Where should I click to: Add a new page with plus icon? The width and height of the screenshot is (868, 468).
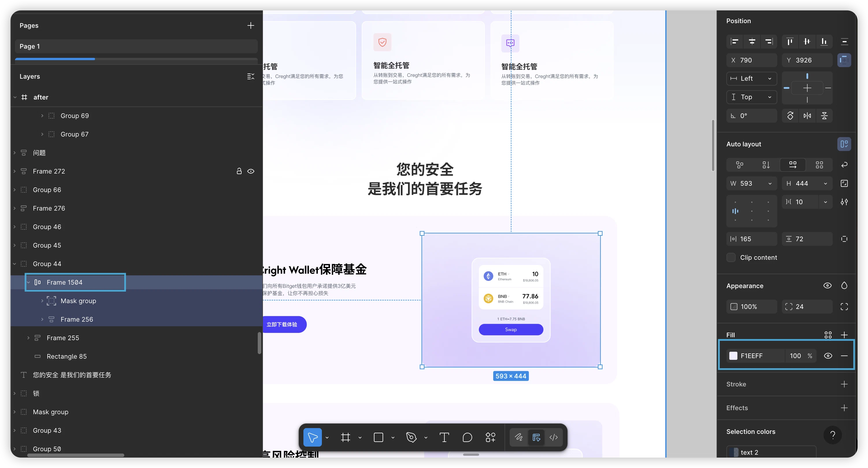point(250,25)
